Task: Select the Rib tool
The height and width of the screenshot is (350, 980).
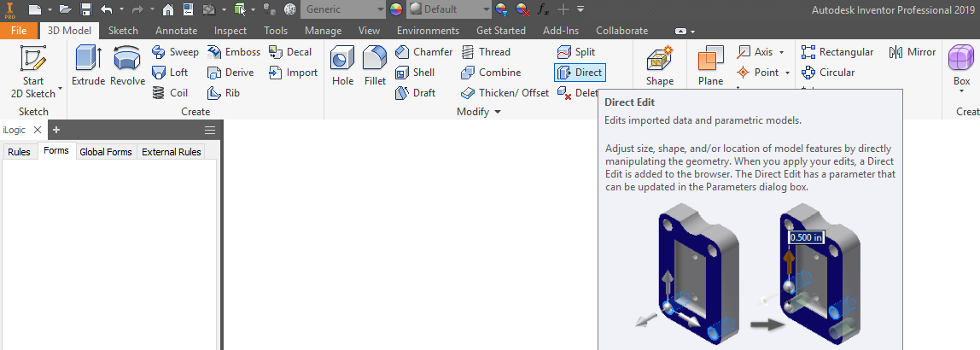Action: [223, 93]
